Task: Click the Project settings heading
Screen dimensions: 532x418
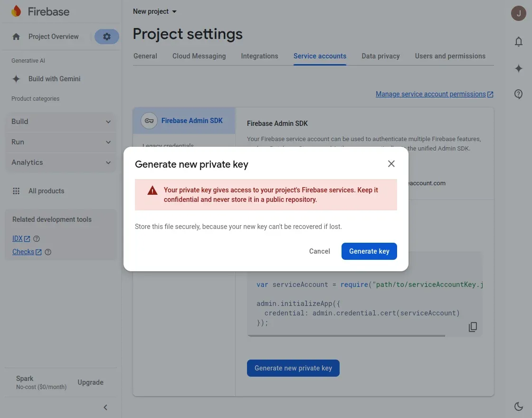Action: point(188,34)
